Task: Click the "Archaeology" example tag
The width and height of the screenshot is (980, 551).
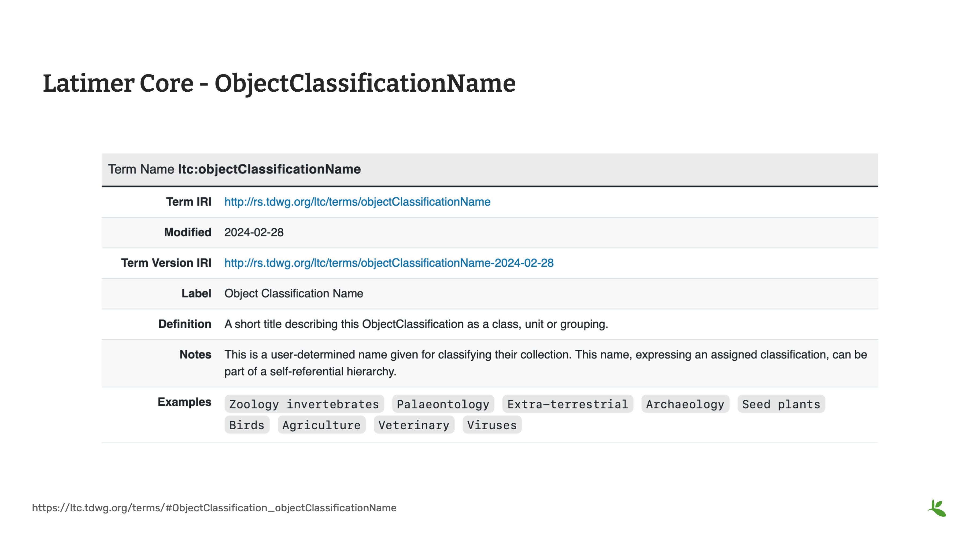Action: pos(685,404)
